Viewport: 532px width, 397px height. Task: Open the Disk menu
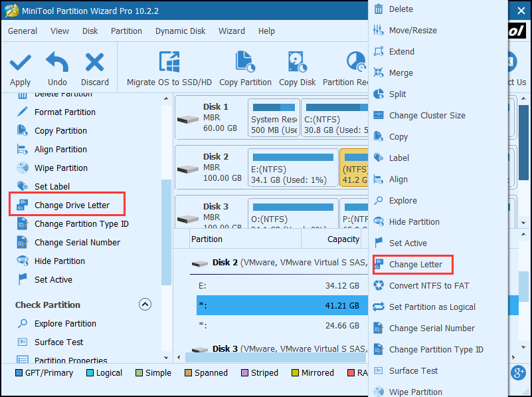90,31
